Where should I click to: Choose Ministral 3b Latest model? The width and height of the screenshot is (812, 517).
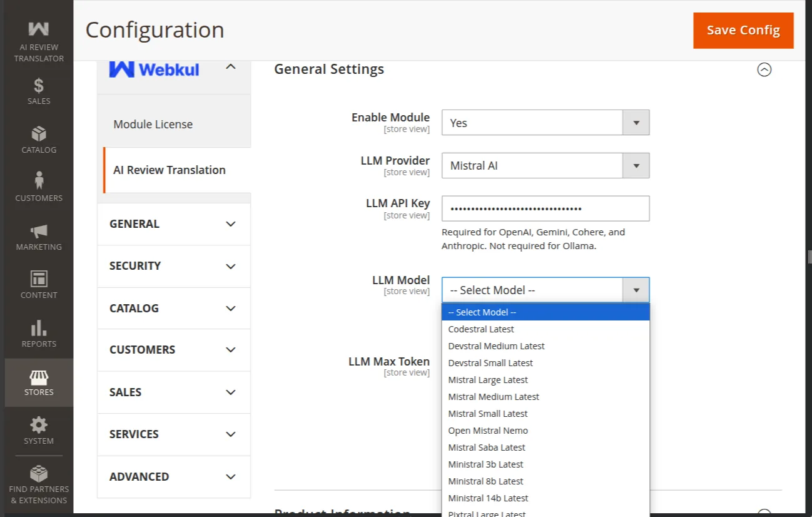click(546, 464)
